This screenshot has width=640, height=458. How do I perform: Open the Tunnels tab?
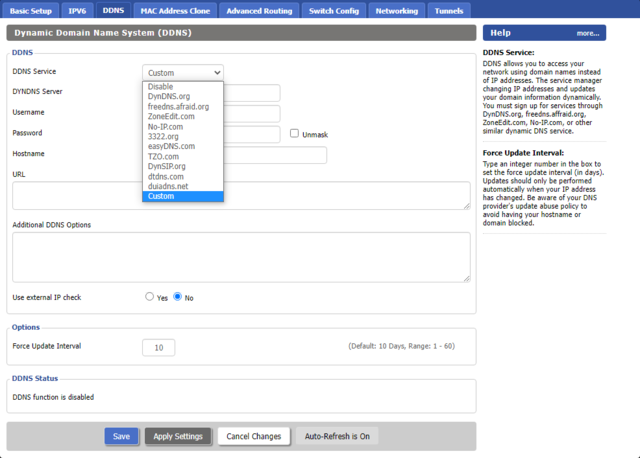pos(449,11)
